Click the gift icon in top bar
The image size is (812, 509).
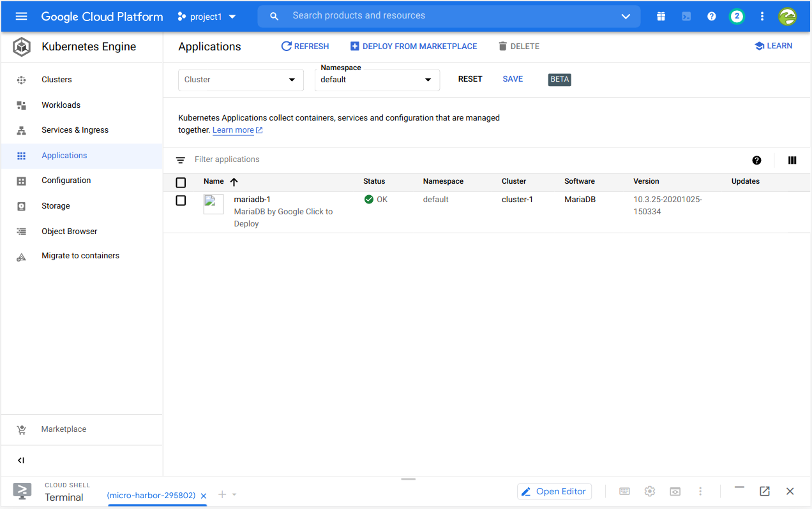coord(661,17)
